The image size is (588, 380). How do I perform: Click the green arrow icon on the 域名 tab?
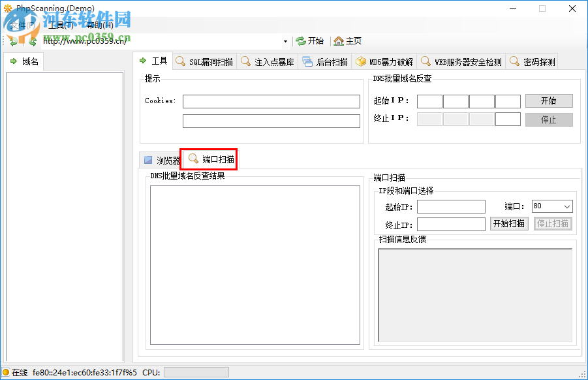(15, 61)
